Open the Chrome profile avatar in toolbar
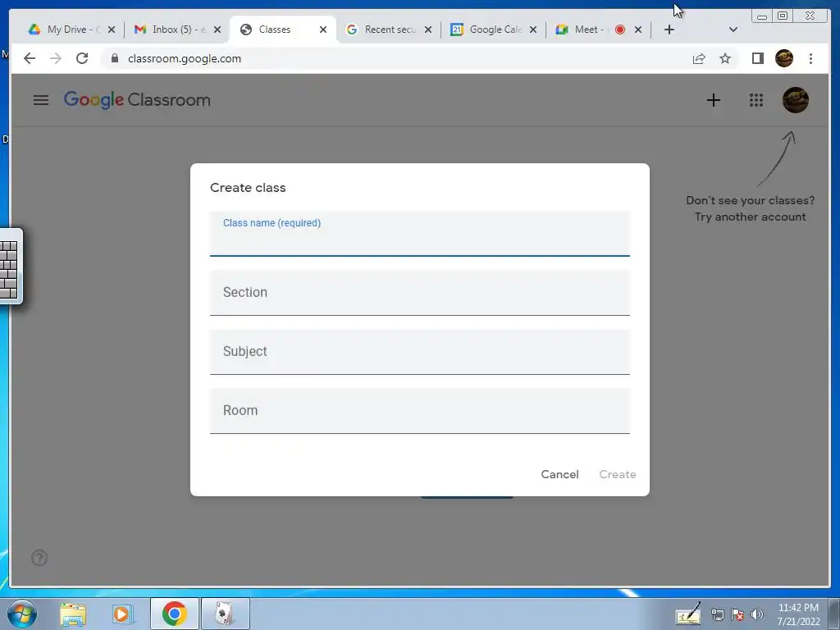 784,58
